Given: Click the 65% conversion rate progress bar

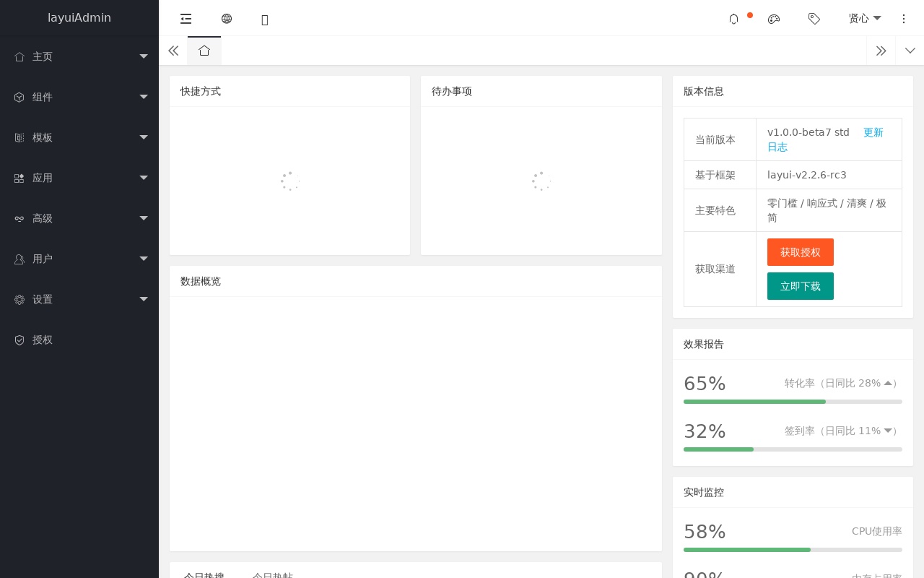Looking at the screenshot, I should (x=793, y=402).
